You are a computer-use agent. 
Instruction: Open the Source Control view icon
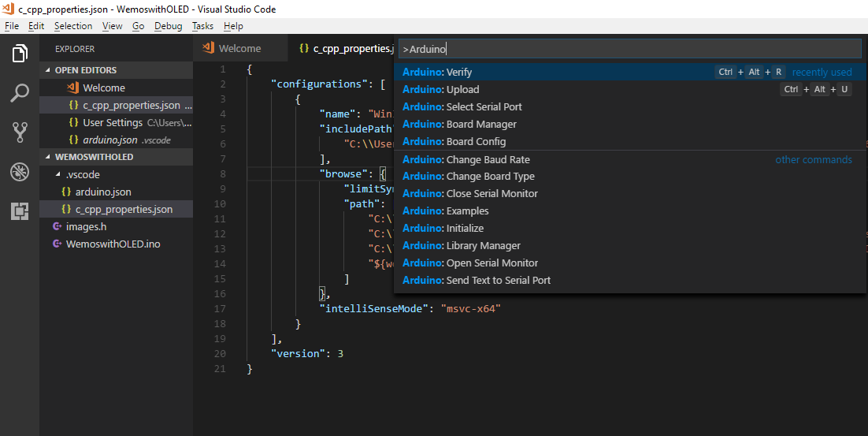coord(20,132)
